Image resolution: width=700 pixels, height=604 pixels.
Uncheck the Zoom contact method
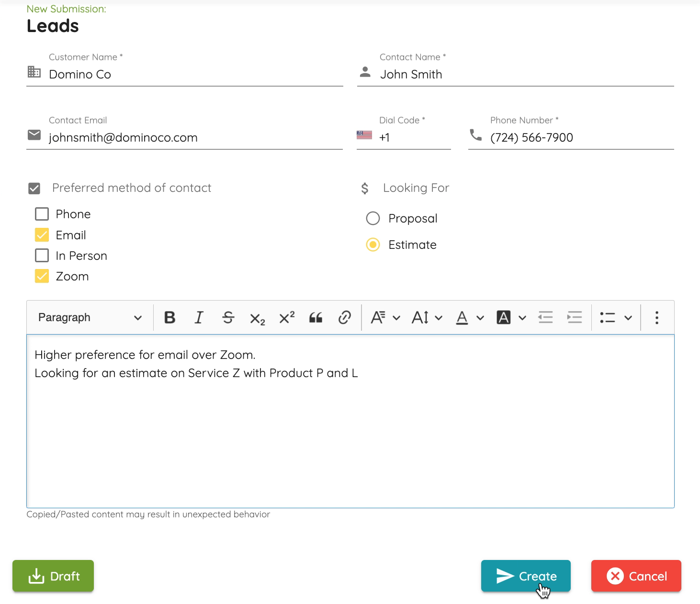point(42,276)
